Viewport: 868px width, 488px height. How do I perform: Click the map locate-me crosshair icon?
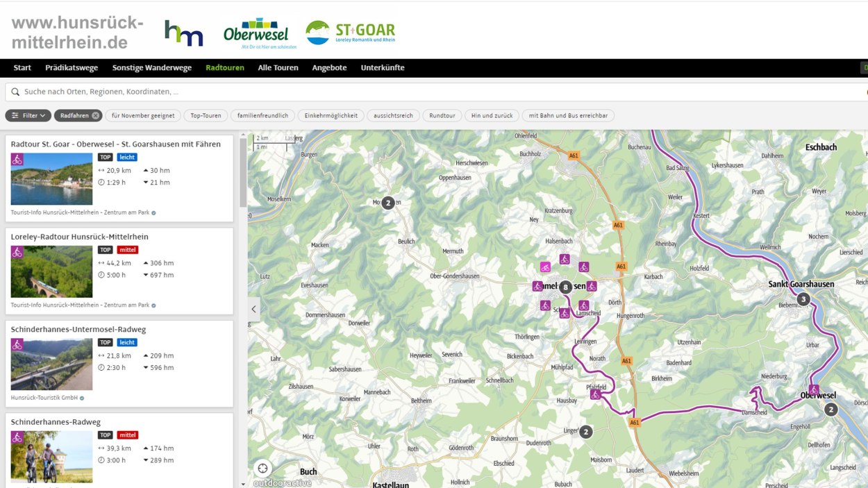coord(262,468)
